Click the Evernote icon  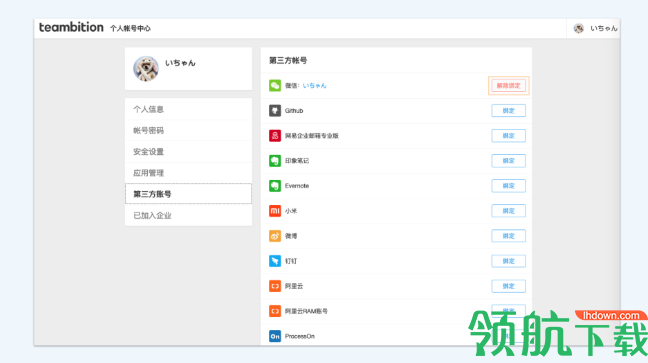[275, 186]
